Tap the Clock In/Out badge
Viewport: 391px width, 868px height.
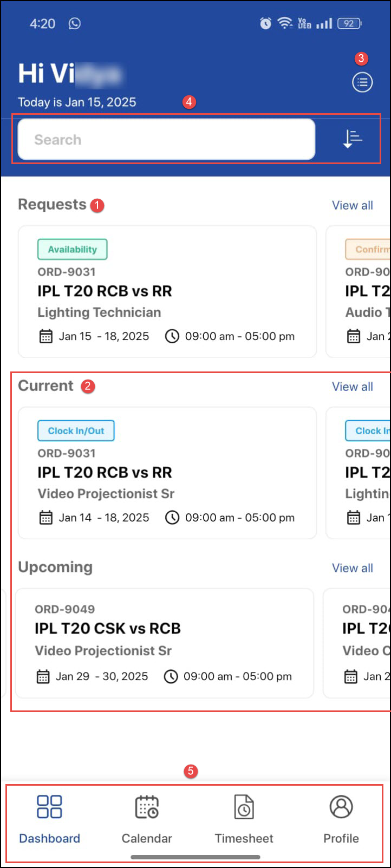click(76, 431)
